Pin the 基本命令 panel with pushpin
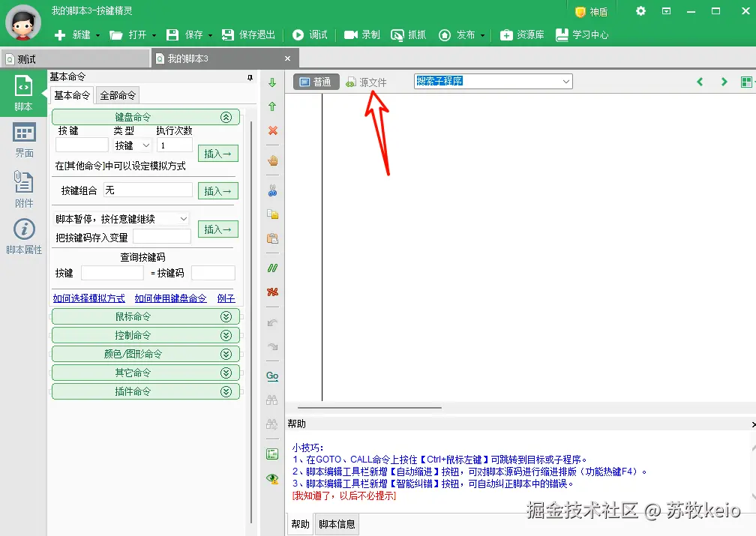This screenshot has width=756, height=536. [x=250, y=78]
